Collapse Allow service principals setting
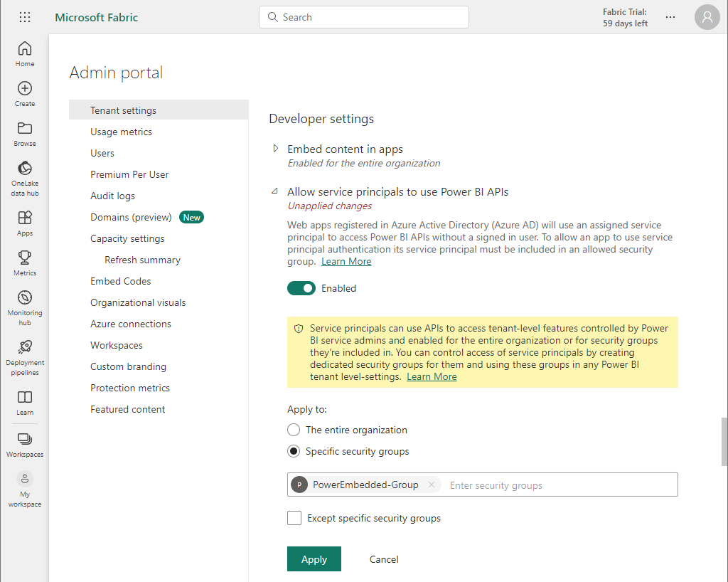Image resolution: width=728 pixels, height=582 pixels. click(276, 192)
